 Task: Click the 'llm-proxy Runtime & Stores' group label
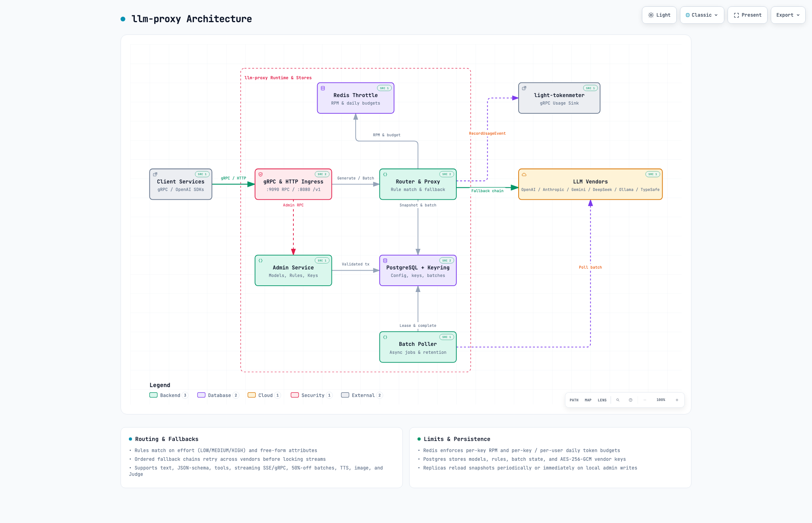278,78
